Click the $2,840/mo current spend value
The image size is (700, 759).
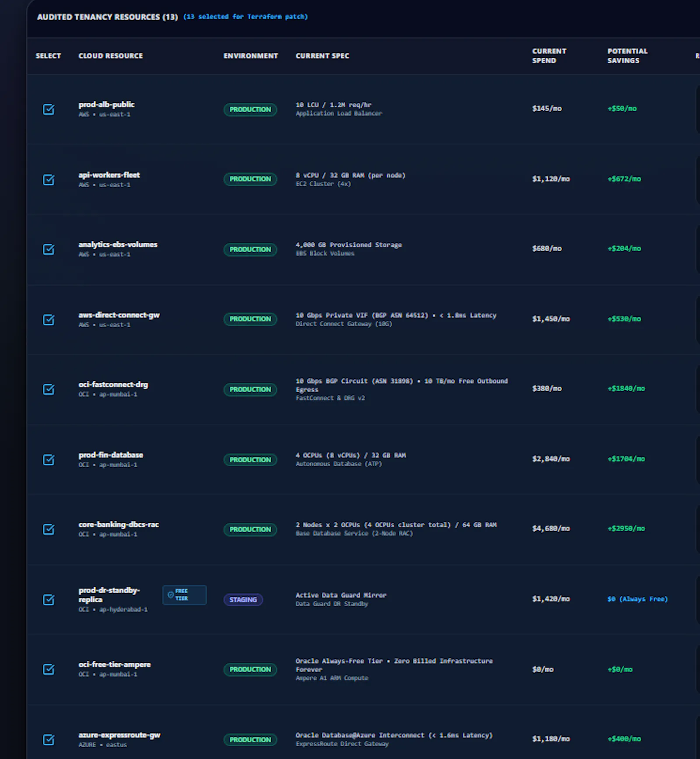click(551, 459)
